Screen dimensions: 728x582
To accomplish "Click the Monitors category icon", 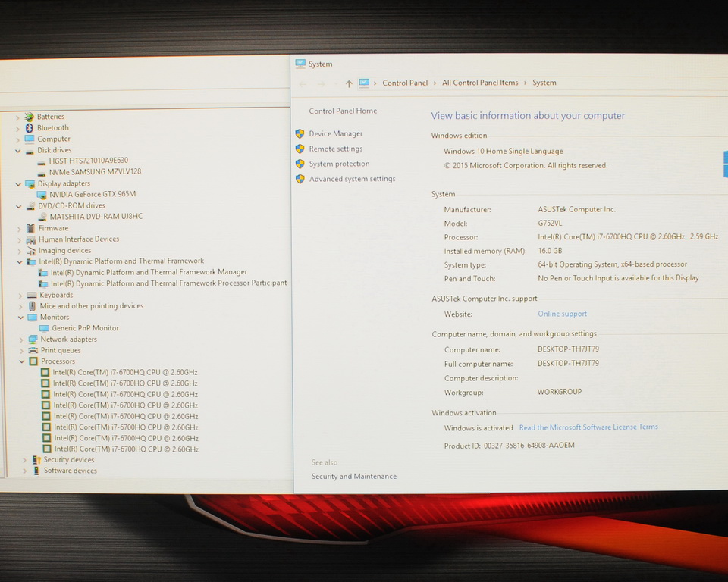I will click(x=33, y=318).
